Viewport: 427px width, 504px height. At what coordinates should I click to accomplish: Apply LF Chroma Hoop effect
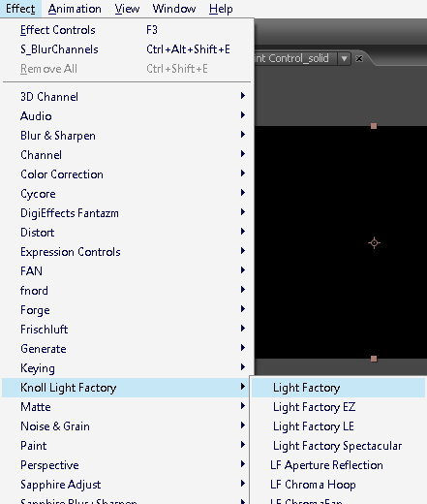338,485
